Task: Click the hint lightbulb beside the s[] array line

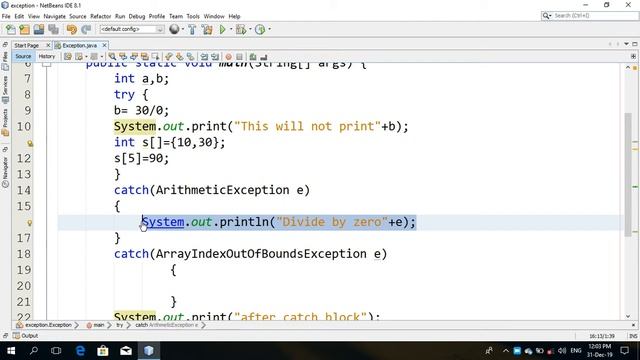Action: pyautogui.click(x=30, y=143)
